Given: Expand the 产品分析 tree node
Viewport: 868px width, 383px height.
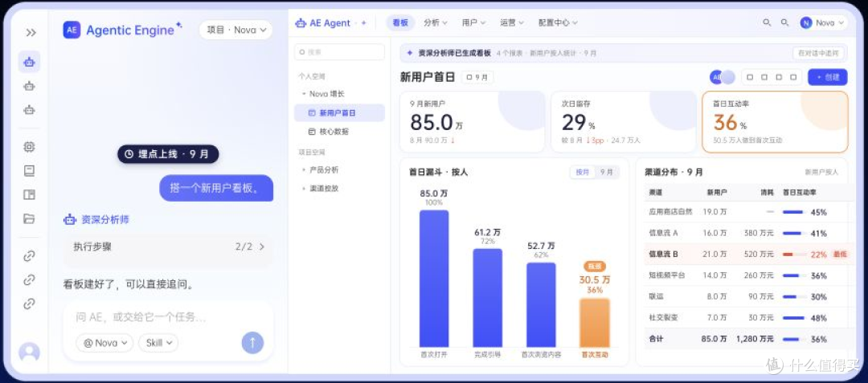Looking at the screenshot, I should (x=304, y=169).
